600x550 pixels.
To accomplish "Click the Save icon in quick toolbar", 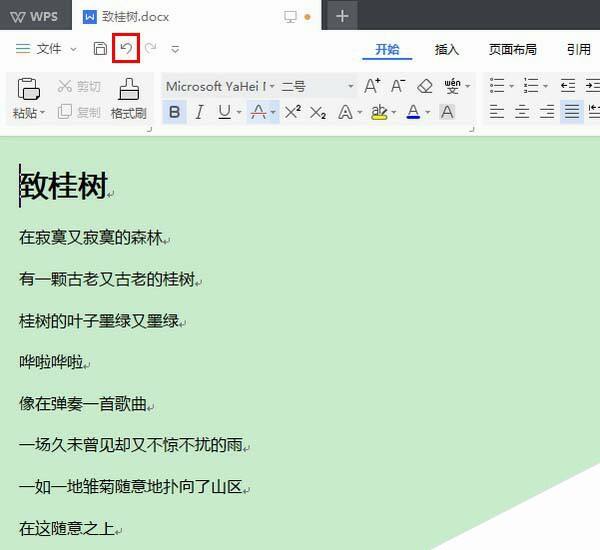I will pyautogui.click(x=100, y=49).
